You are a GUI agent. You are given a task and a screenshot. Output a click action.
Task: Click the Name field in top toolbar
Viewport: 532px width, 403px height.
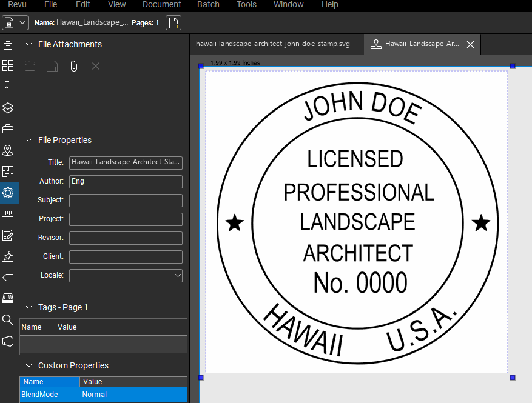pos(92,22)
